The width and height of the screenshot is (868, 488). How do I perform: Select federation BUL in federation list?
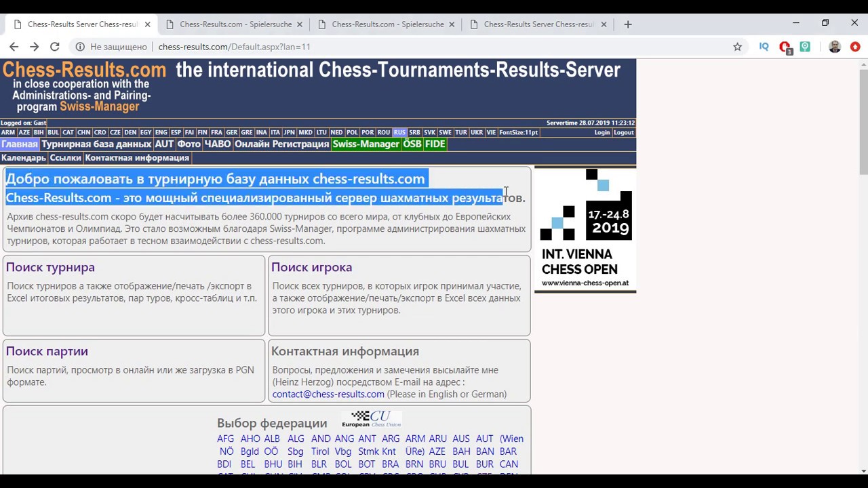coord(460,464)
